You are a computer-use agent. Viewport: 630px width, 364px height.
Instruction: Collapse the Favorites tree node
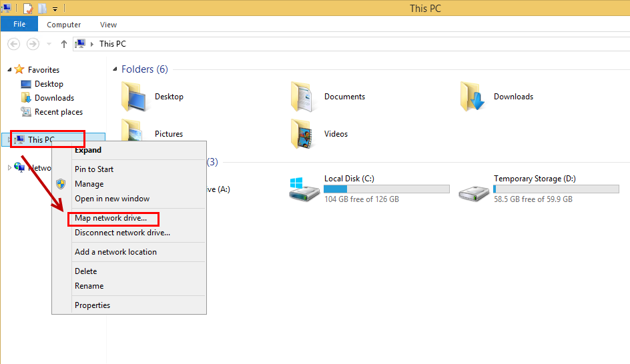pos(9,70)
